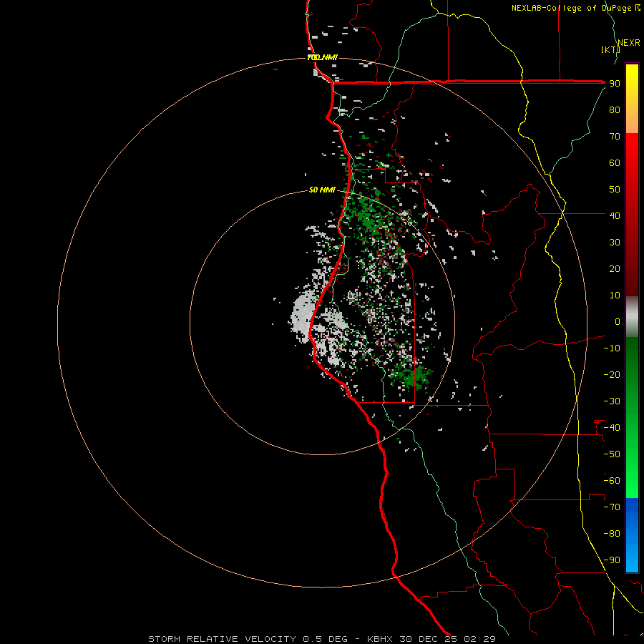The image size is (644, 644).
Task: Click the Storm Relative Velocity caption at bottom
Action: 322,639
